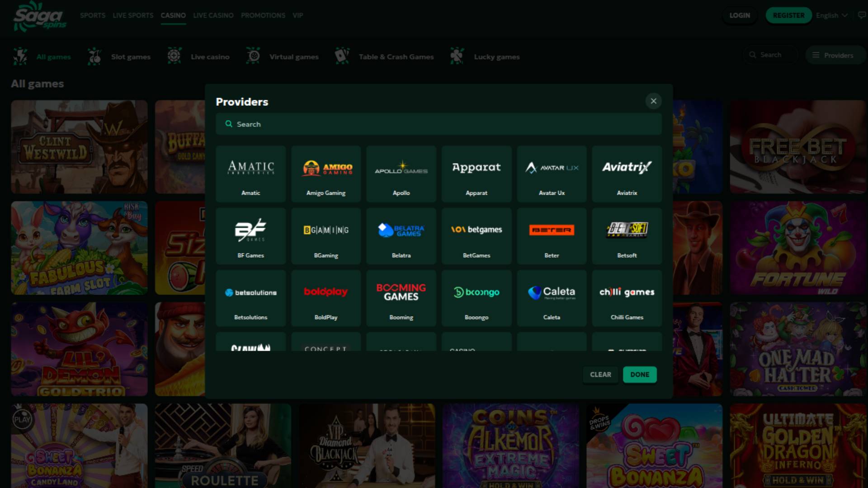Click the Virtual games dice icon
Viewport: 868px width, 488px height.
pos(253,56)
